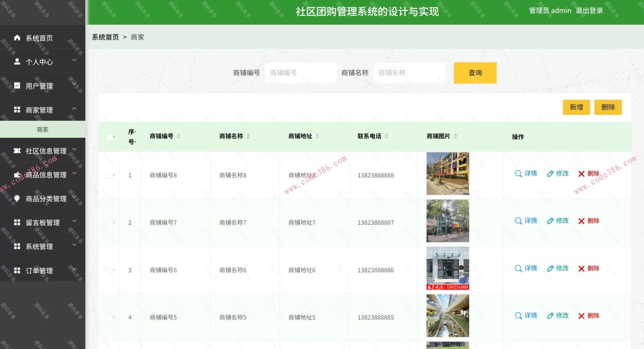The height and width of the screenshot is (349, 644).
Task: Click the pencil 修改 icon for 商铺名称7
Action: [550, 221]
